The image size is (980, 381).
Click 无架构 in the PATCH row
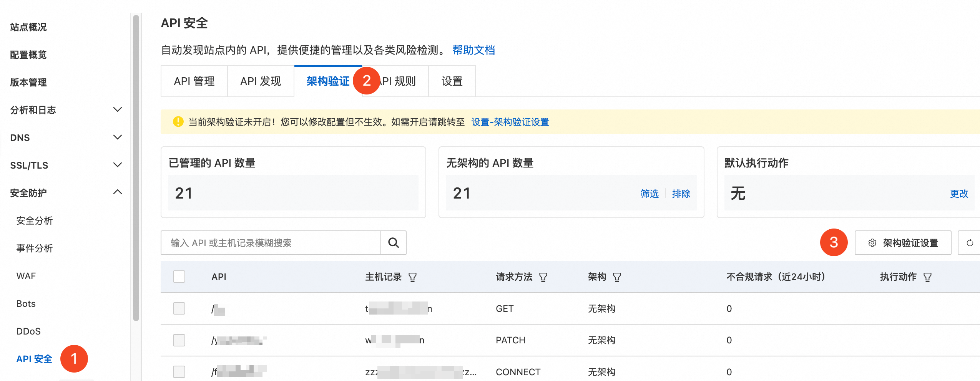tap(601, 340)
